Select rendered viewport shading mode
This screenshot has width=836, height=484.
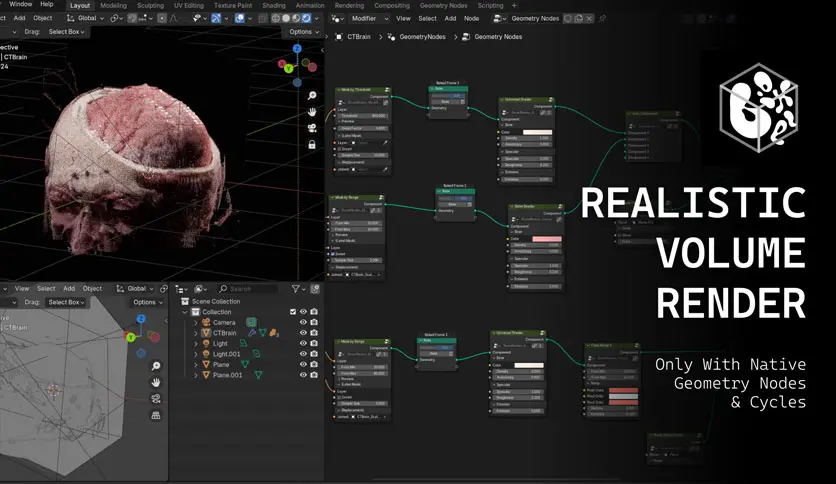tap(306, 18)
